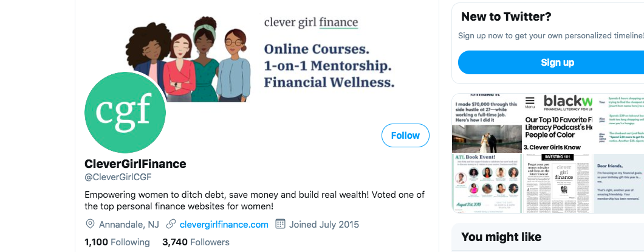Open the Top 10 Favorite Literacy Podcasts image
The width and height of the screenshot is (644, 252).
pyautogui.click(x=558, y=123)
